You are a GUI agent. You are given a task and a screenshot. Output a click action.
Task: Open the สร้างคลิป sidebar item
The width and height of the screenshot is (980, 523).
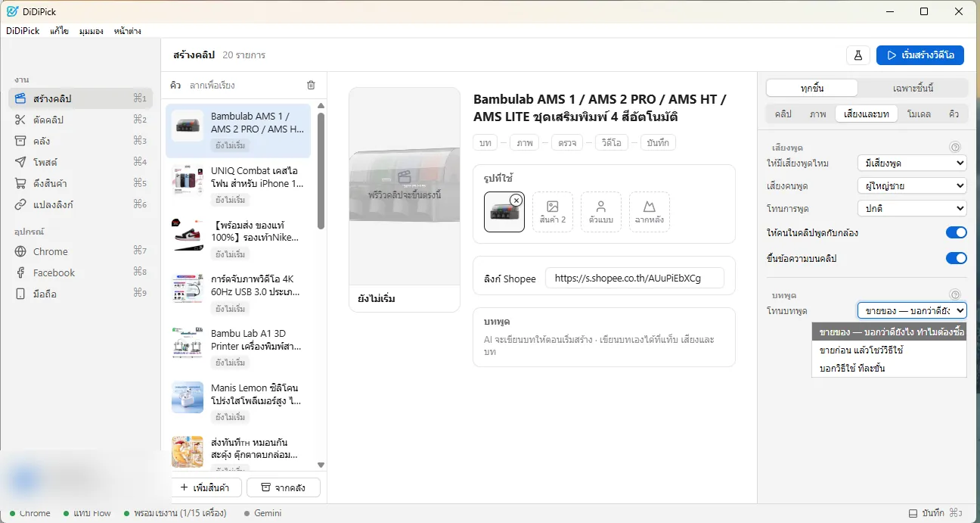80,98
